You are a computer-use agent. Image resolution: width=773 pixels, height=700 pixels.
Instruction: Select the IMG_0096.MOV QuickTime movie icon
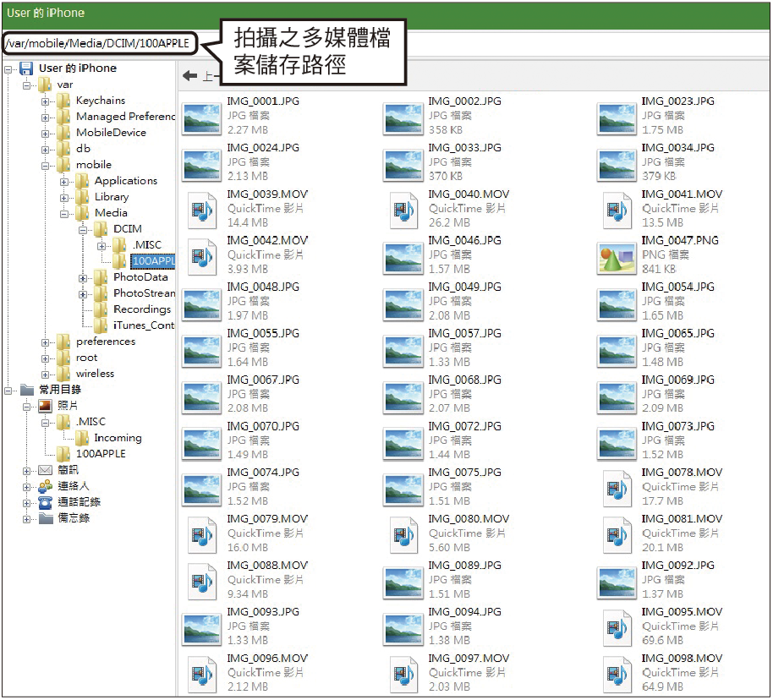coord(202,675)
